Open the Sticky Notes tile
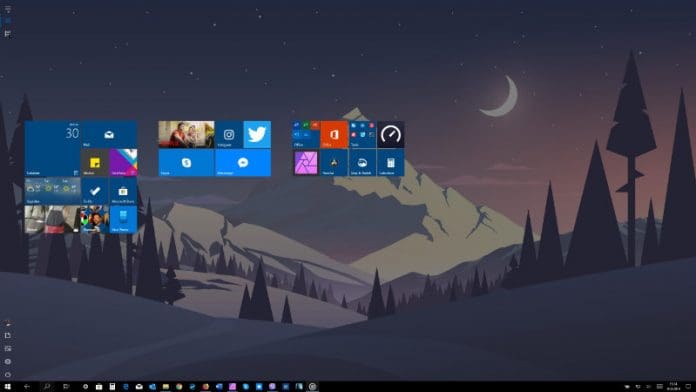 (95, 162)
